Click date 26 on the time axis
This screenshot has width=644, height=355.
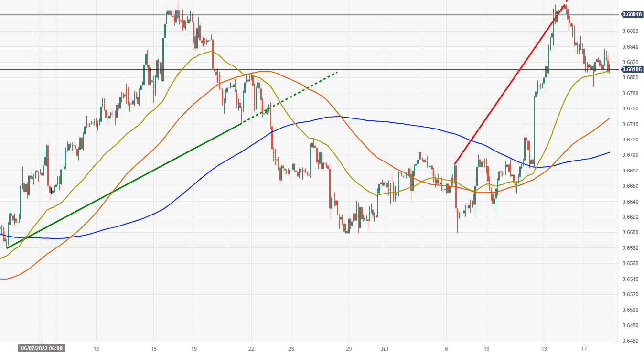(x=292, y=348)
